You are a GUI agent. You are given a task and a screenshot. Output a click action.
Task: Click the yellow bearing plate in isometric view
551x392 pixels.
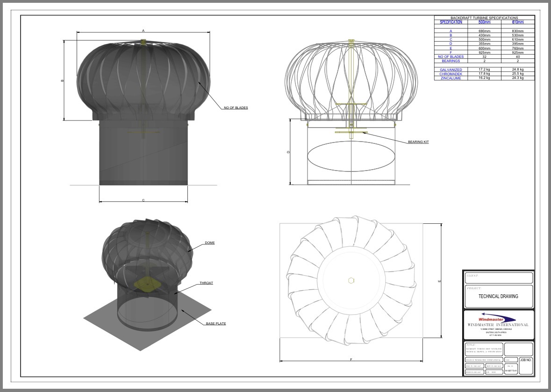147,284
